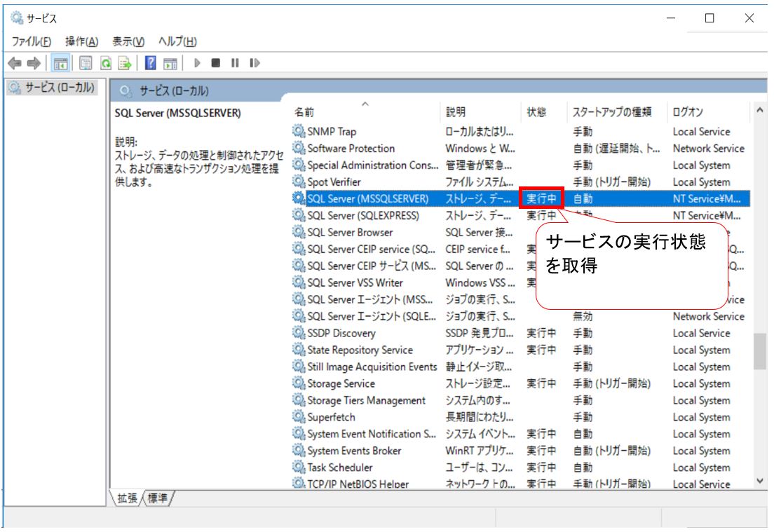Open Help with the question mark icon
The width and height of the screenshot is (774, 532).
[151, 63]
